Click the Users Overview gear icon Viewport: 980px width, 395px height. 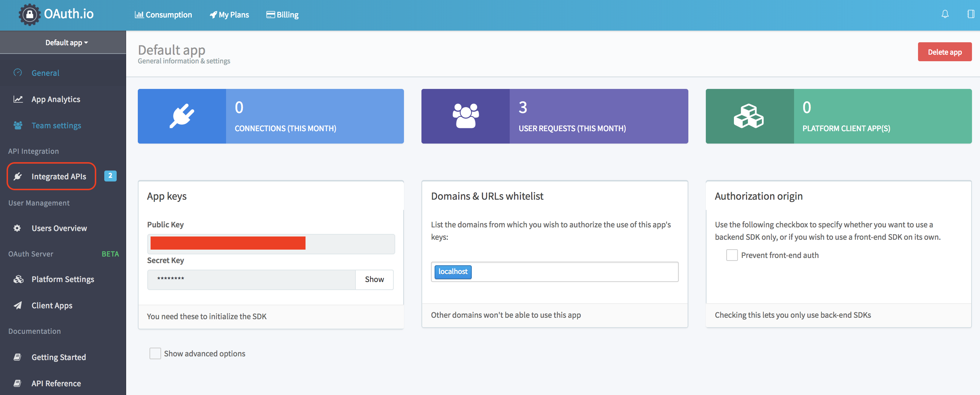tap(17, 228)
